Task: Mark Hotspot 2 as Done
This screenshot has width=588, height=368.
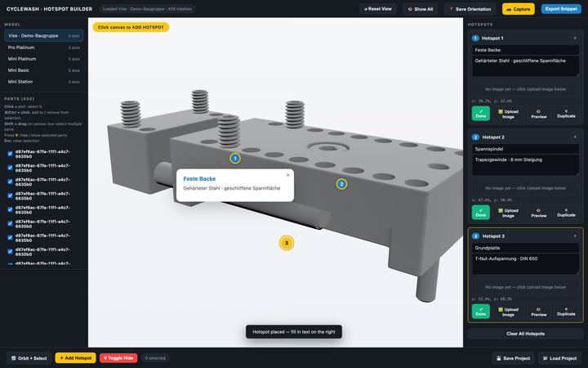Action: point(481,213)
